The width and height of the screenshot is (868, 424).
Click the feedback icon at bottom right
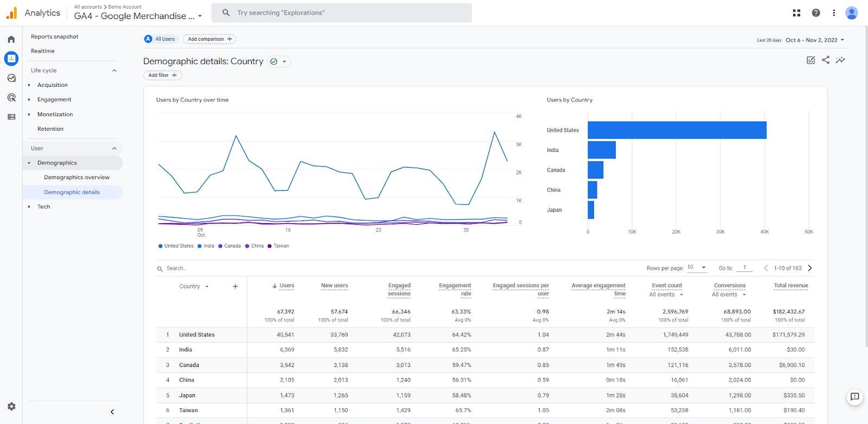tap(854, 397)
